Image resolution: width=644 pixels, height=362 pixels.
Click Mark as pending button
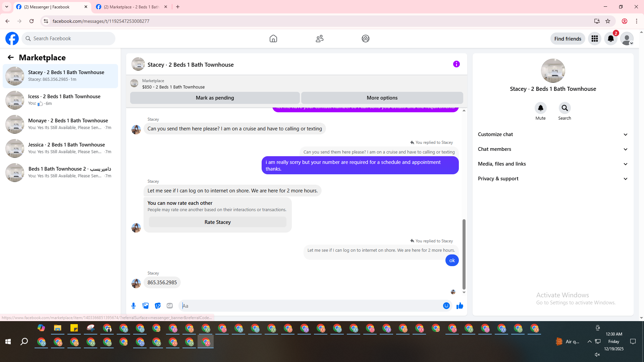click(x=215, y=98)
